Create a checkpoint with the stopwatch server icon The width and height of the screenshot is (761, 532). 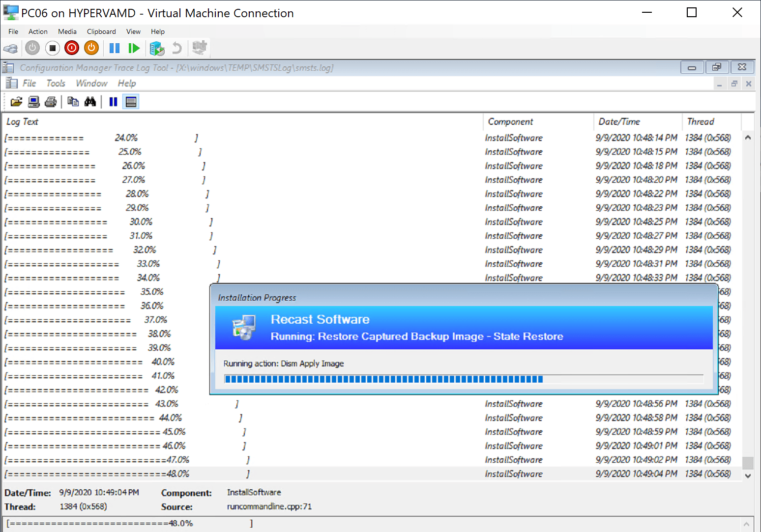(157, 48)
